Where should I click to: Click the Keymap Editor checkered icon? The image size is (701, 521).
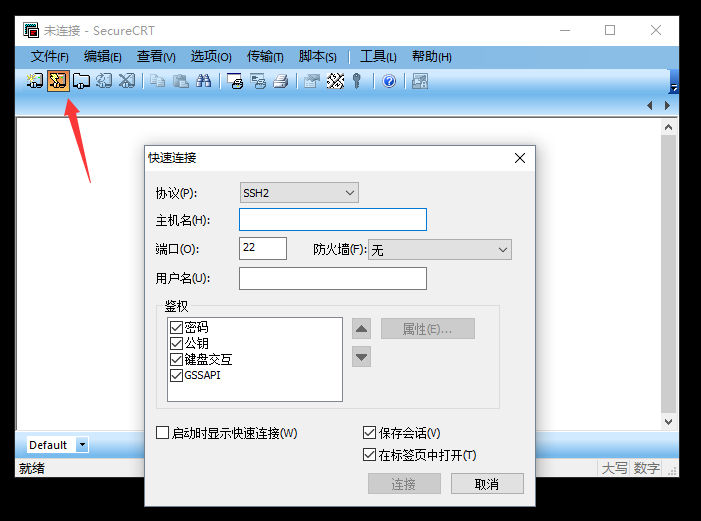coord(335,81)
